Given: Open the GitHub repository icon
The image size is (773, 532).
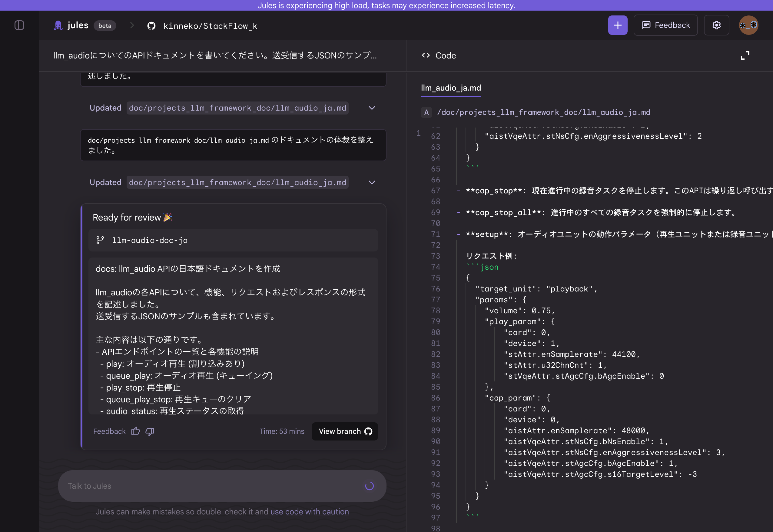Looking at the screenshot, I should (151, 26).
